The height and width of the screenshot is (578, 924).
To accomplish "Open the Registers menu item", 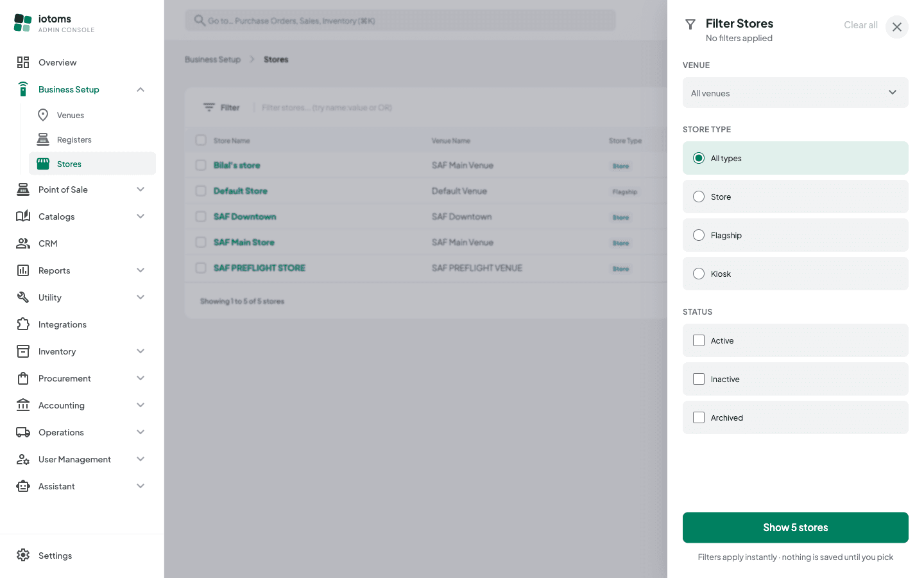I will (x=92, y=139).
